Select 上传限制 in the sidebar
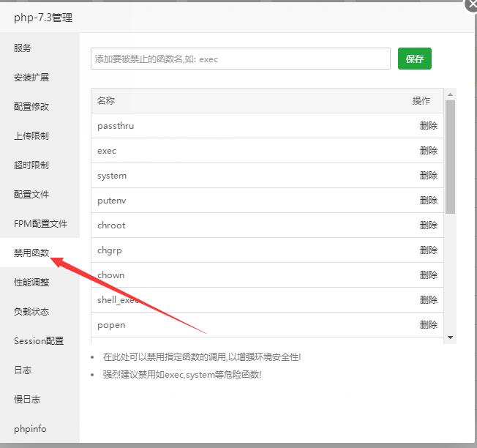This screenshot has width=477, height=448. [31, 136]
